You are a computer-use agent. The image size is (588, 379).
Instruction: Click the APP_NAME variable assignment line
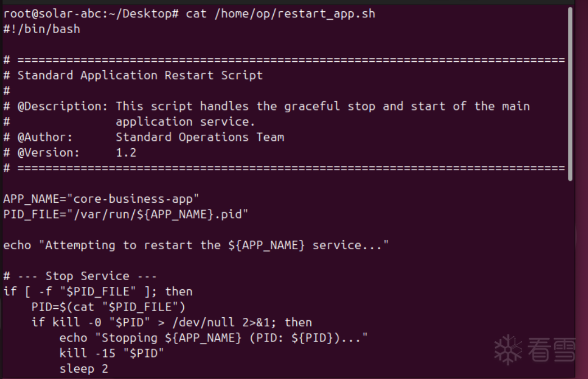101,199
